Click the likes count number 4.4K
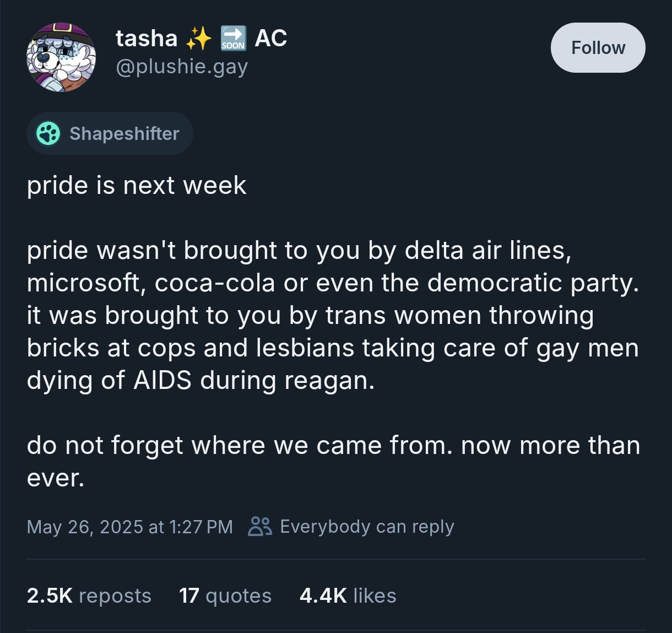The width and height of the screenshot is (672, 633). pyautogui.click(x=323, y=596)
